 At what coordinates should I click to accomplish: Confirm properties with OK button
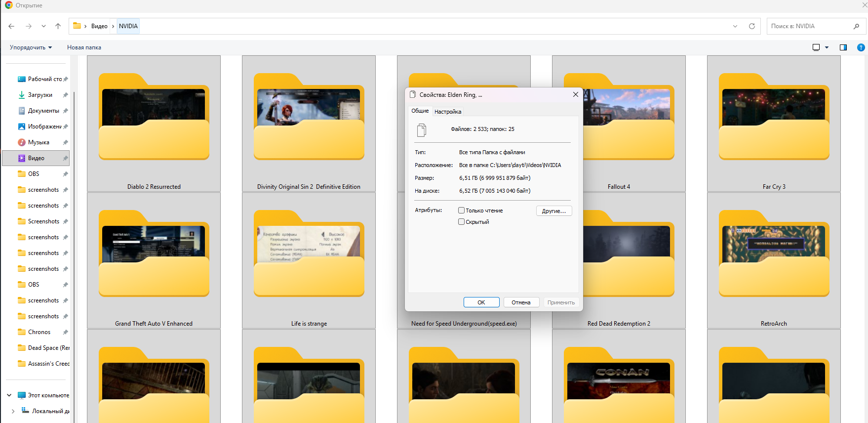click(481, 302)
